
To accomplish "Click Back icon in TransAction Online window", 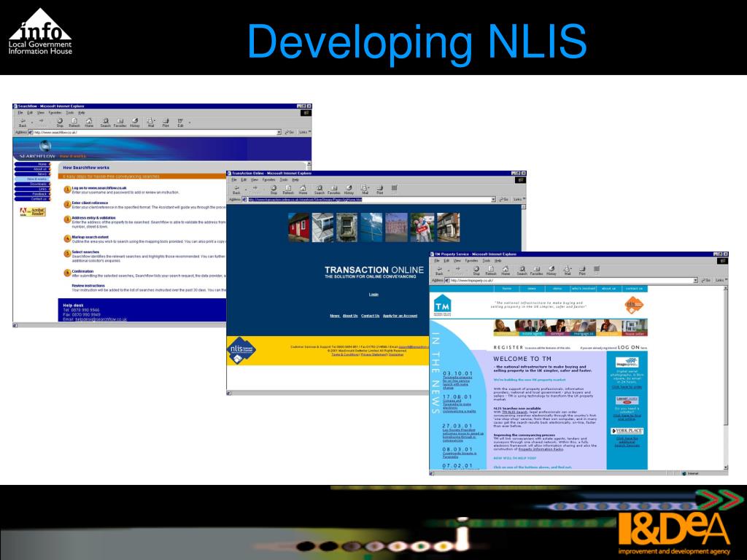I will click(237, 190).
